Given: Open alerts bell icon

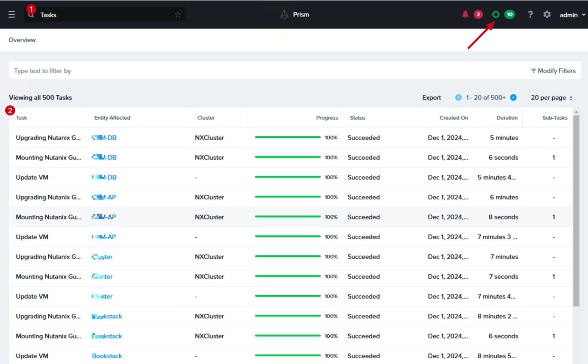Looking at the screenshot, I should [x=465, y=15].
